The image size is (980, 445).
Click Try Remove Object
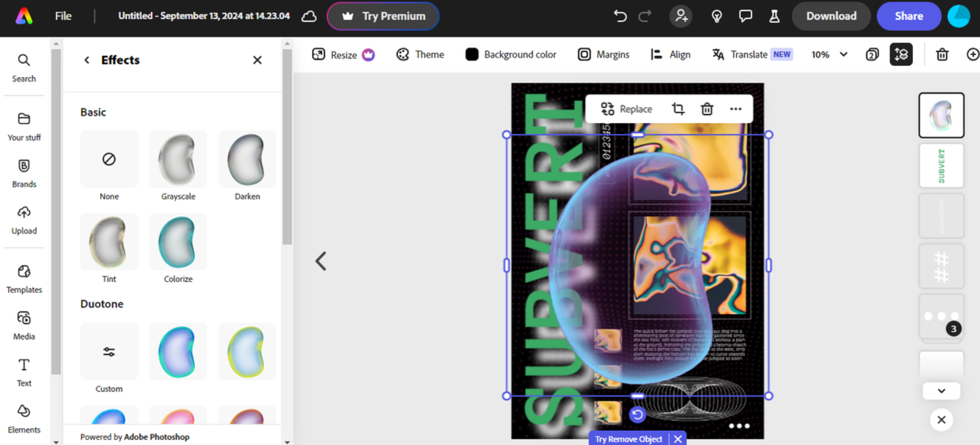[x=628, y=439]
